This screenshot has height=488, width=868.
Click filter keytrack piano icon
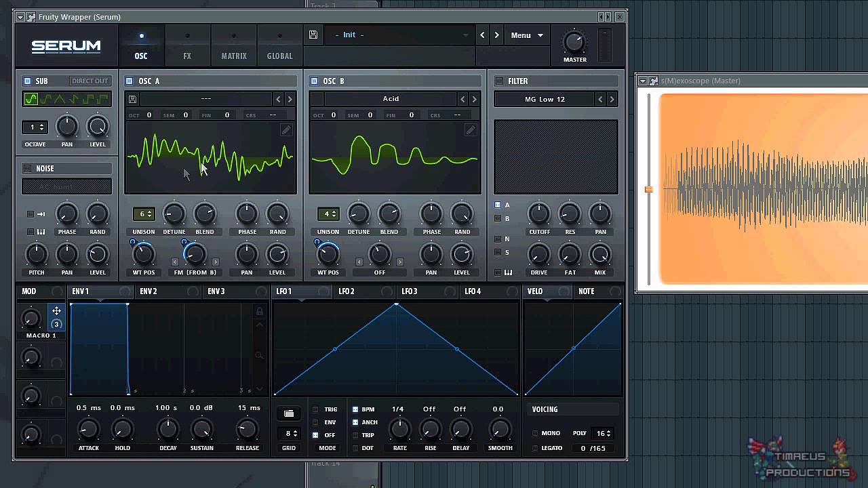pyautogui.click(x=508, y=272)
